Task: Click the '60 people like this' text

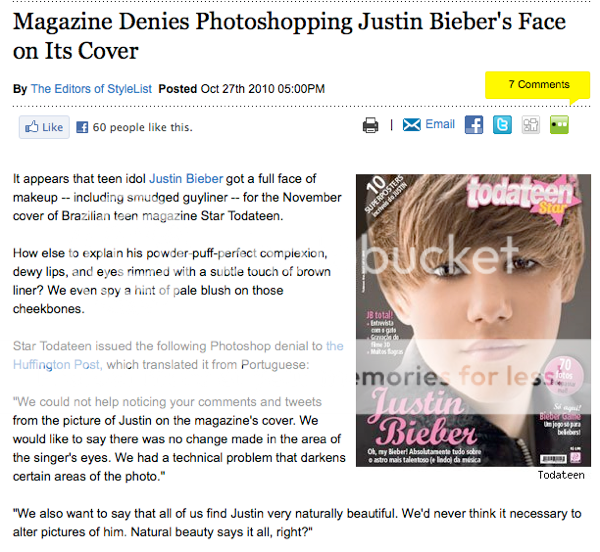Action: point(142,127)
